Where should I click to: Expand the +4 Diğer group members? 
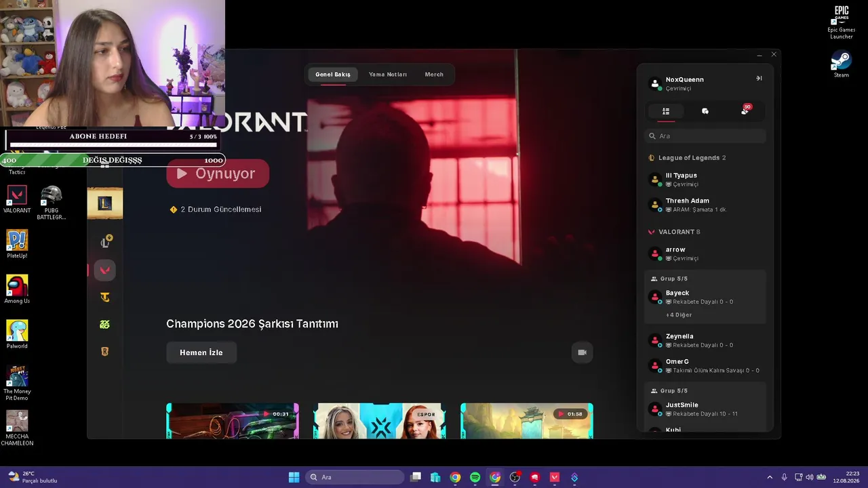679,315
